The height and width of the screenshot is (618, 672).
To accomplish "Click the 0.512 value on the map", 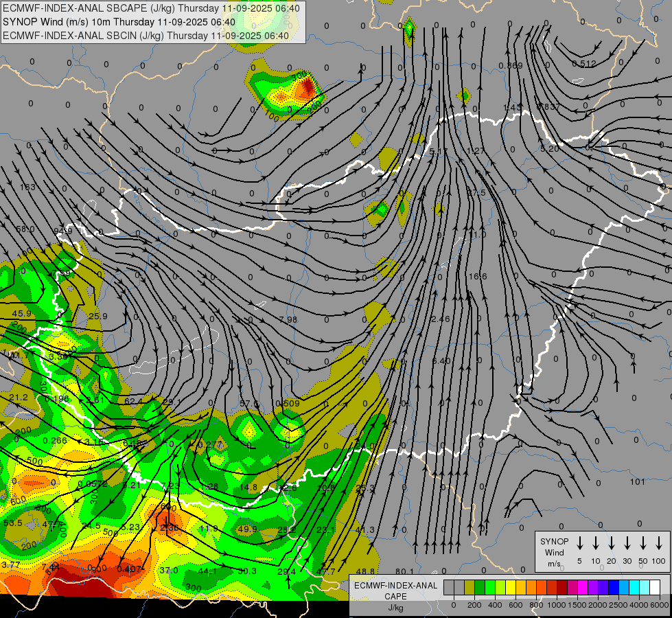I will (x=584, y=64).
